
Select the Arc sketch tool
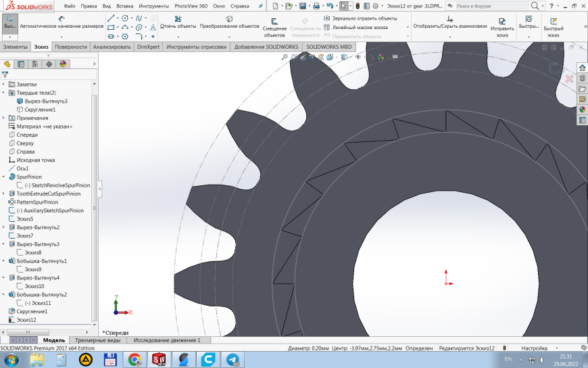coord(125,28)
